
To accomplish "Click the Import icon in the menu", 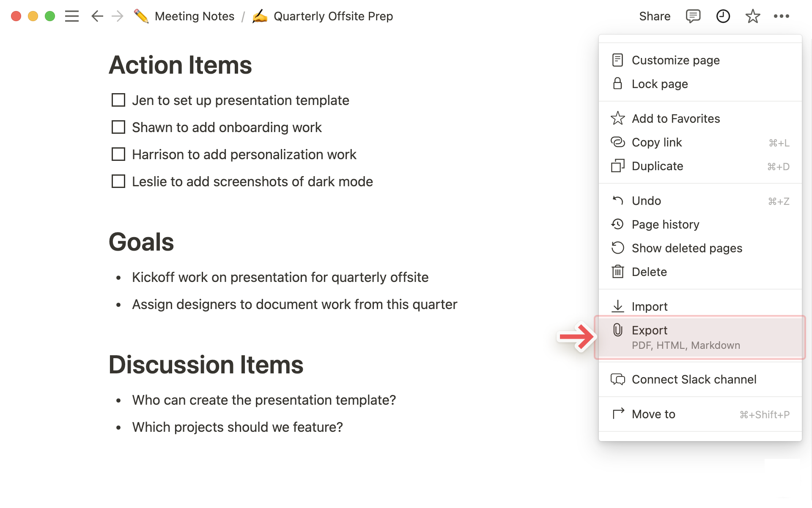I will pos(618,306).
